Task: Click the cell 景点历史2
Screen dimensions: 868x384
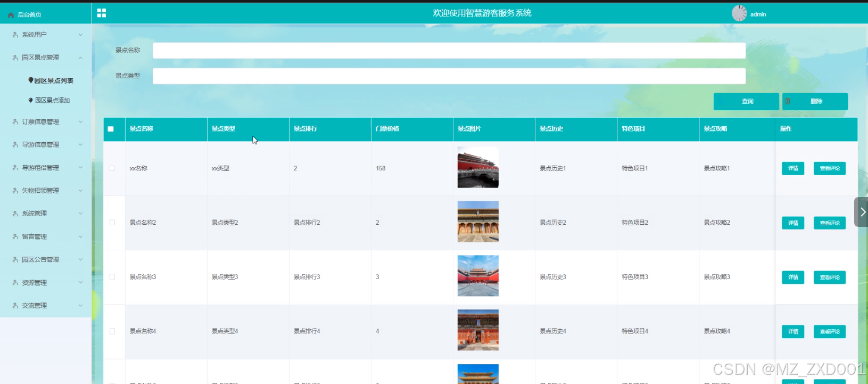Action: point(553,223)
